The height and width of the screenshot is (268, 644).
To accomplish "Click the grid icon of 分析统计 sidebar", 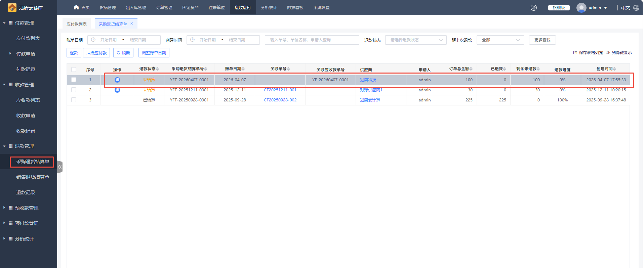I will coord(10,239).
